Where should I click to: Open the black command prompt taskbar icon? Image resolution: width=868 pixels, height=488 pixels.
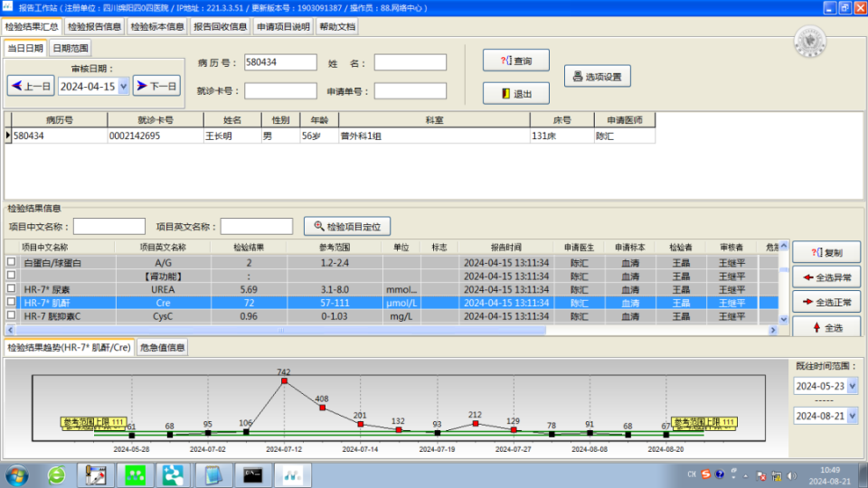pos(253,475)
